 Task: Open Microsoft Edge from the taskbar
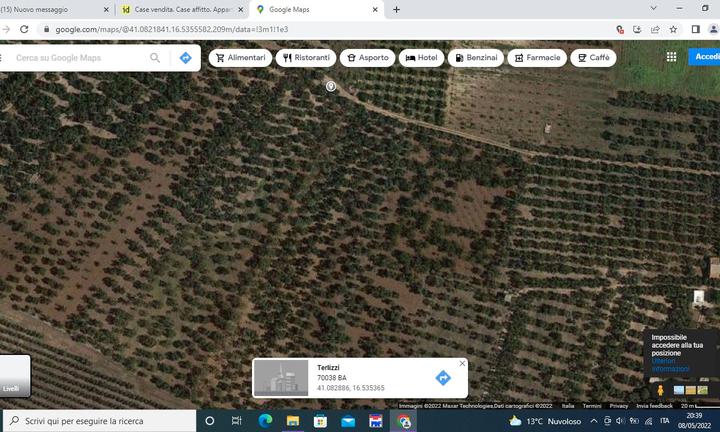coord(265,421)
